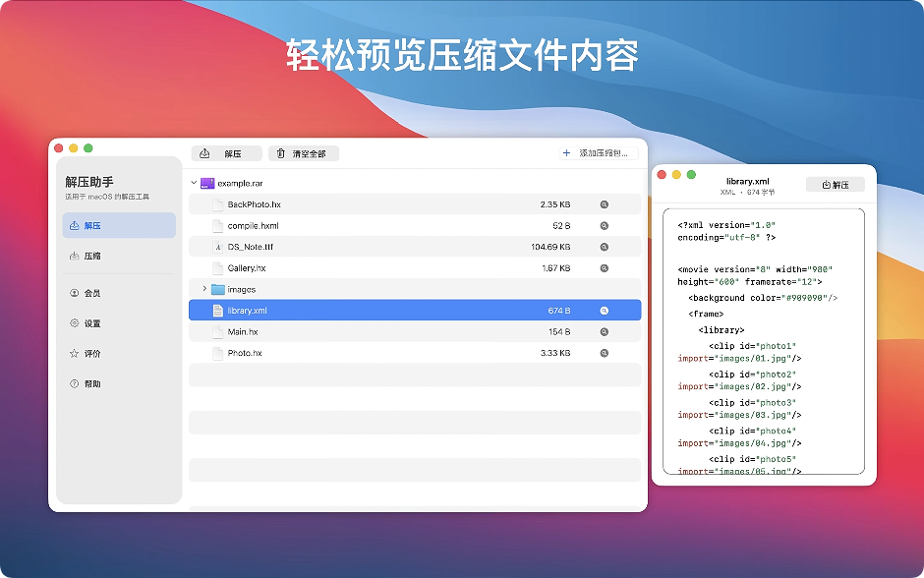Open 会员 membership in sidebar

coord(119,293)
